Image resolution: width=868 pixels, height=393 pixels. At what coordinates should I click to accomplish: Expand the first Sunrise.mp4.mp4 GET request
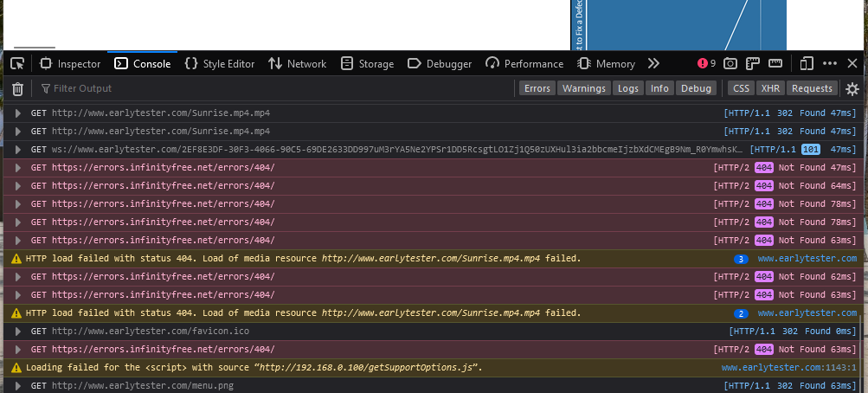[18, 113]
